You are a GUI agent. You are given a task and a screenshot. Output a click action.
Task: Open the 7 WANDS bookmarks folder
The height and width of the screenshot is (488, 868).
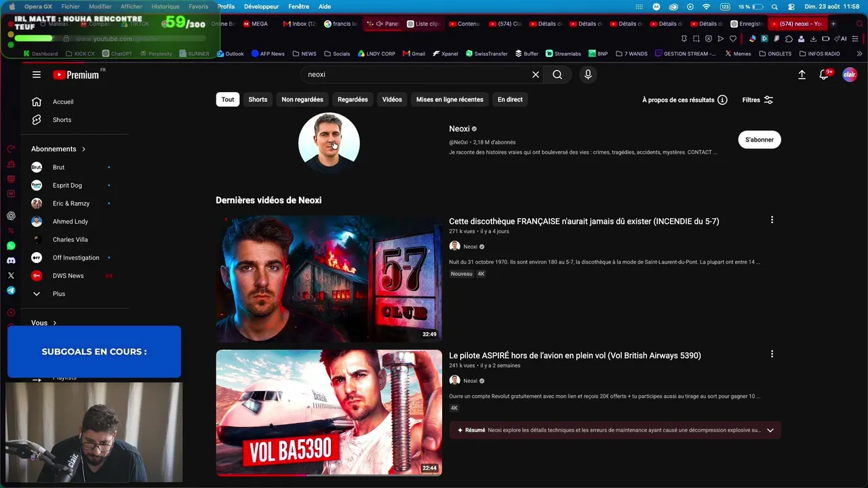(x=631, y=54)
